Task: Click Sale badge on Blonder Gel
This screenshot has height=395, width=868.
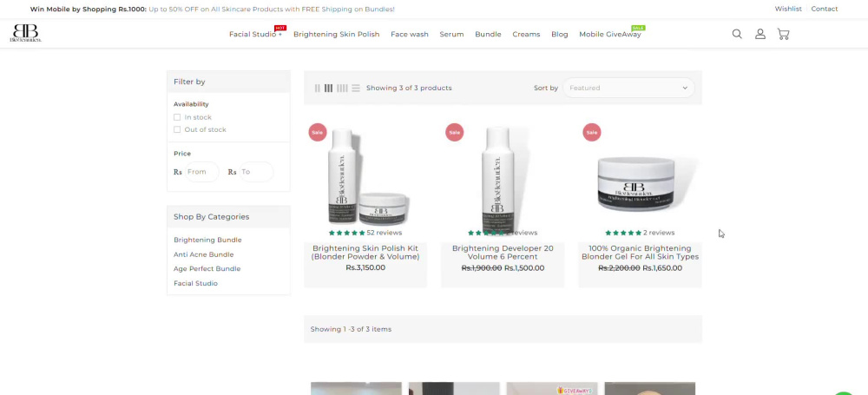Action: click(592, 133)
